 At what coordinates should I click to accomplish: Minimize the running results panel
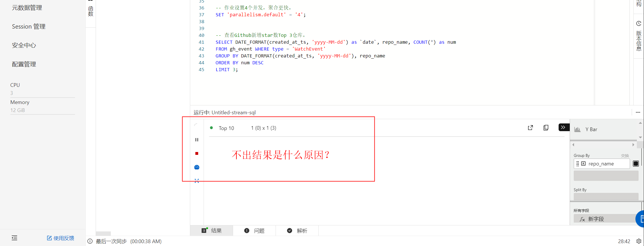(638, 112)
